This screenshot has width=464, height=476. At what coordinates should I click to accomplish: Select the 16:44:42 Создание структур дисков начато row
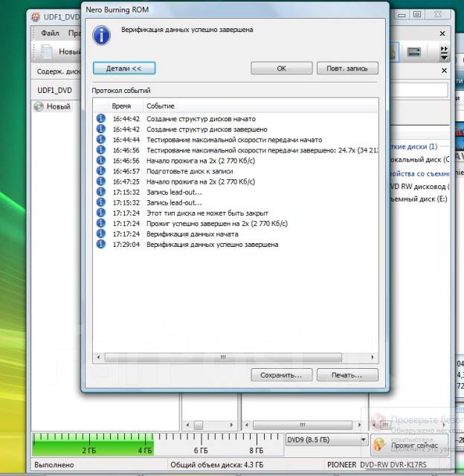(x=236, y=119)
